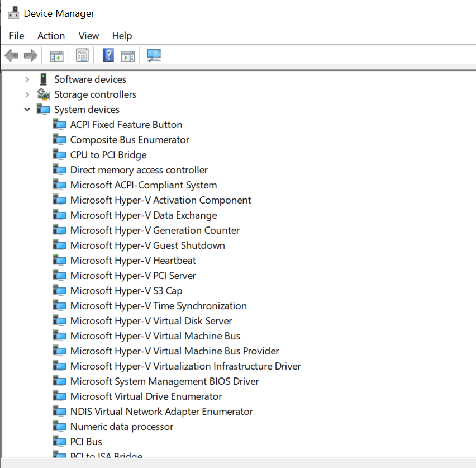Select Hyper-V Virtualization Infrastructure Driver
This screenshot has width=476, height=468.
[x=185, y=366]
